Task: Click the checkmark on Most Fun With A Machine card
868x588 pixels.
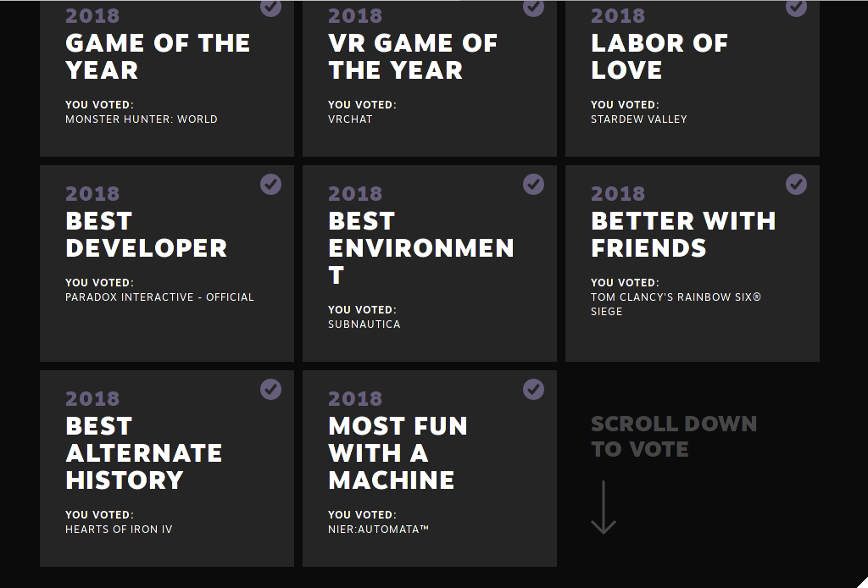Action: 534,390
